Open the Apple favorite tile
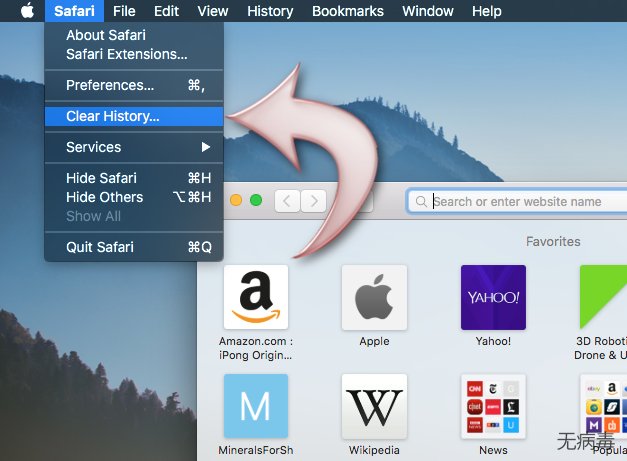The image size is (627, 461). (x=374, y=297)
